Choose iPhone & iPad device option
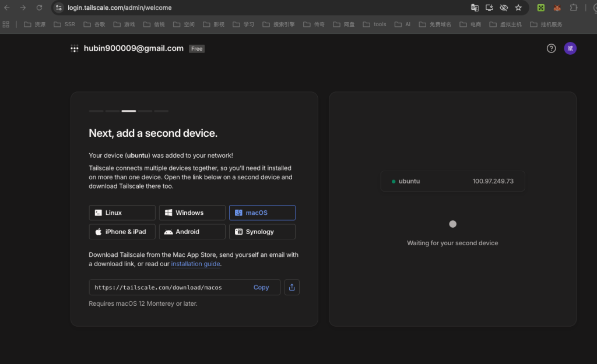 [122, 231]
